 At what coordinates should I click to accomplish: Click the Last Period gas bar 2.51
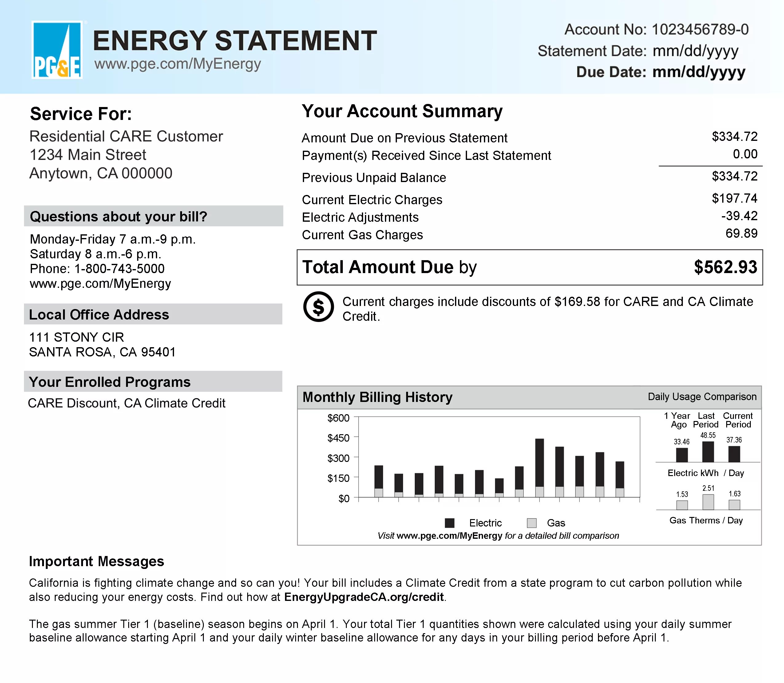(x=708, y=502)
